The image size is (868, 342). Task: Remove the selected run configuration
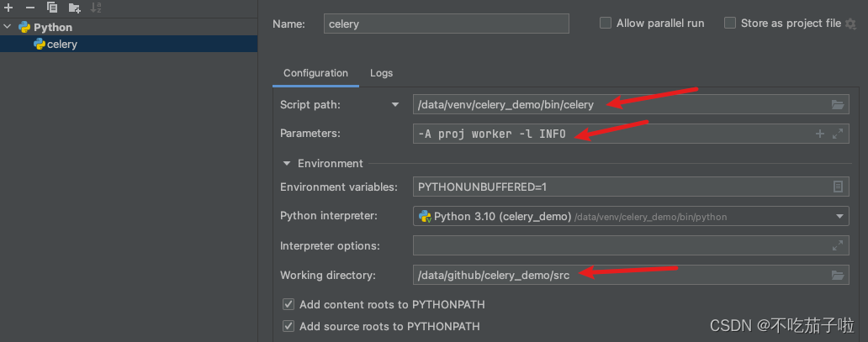click(30, 8)
